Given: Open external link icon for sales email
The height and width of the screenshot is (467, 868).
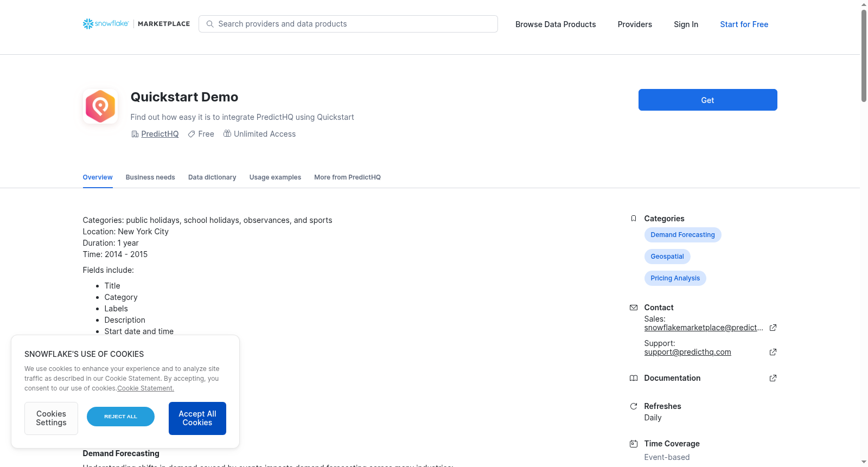Looking at the screenshot, I should coord(773,328).
